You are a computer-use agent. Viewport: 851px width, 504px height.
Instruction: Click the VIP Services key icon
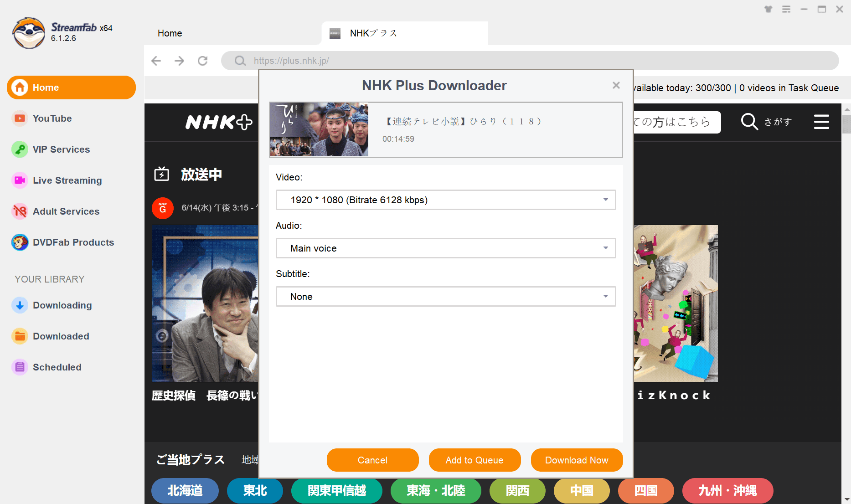[20, 149]
